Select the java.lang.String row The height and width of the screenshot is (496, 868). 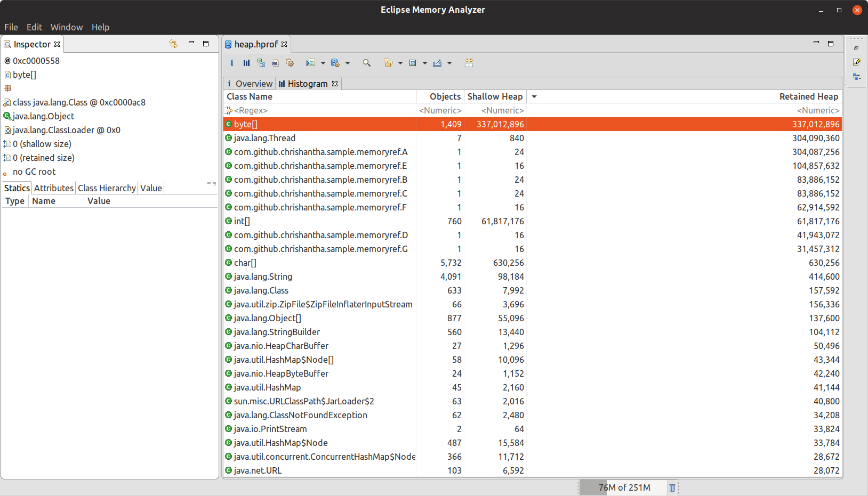pos(533,277)
